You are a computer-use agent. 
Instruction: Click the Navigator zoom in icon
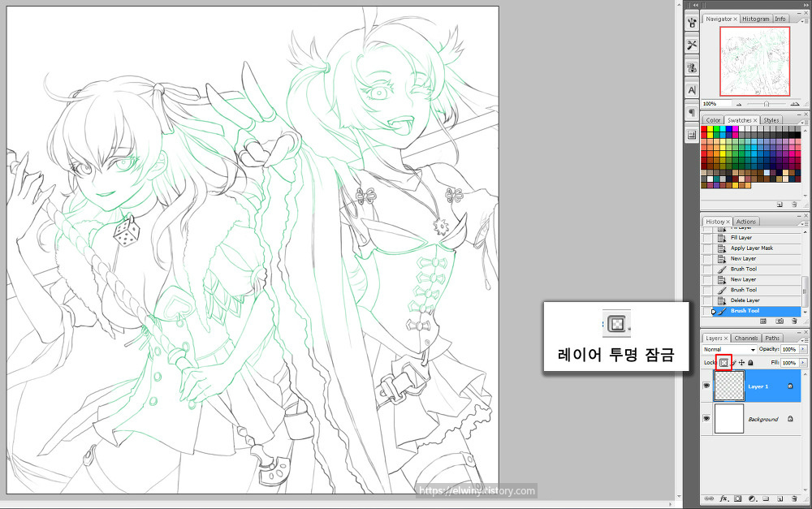pyautogui.click(x=794, y=104)
